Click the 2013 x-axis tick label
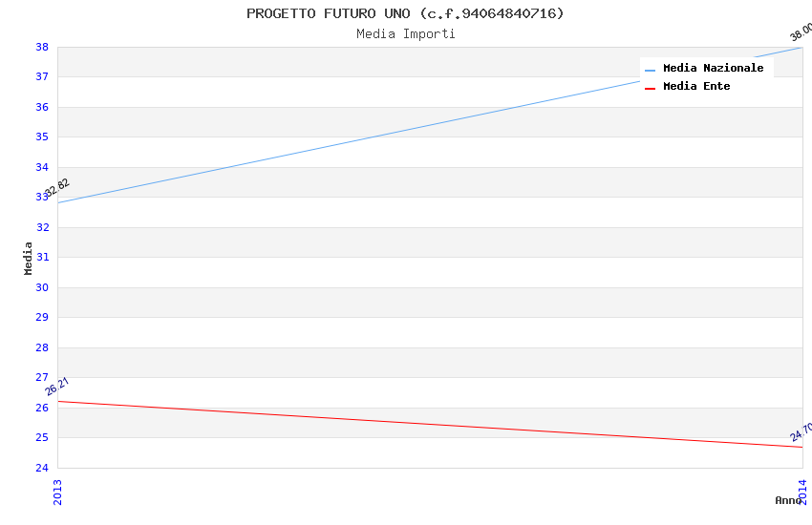812x525 pixels. [57, 492]
